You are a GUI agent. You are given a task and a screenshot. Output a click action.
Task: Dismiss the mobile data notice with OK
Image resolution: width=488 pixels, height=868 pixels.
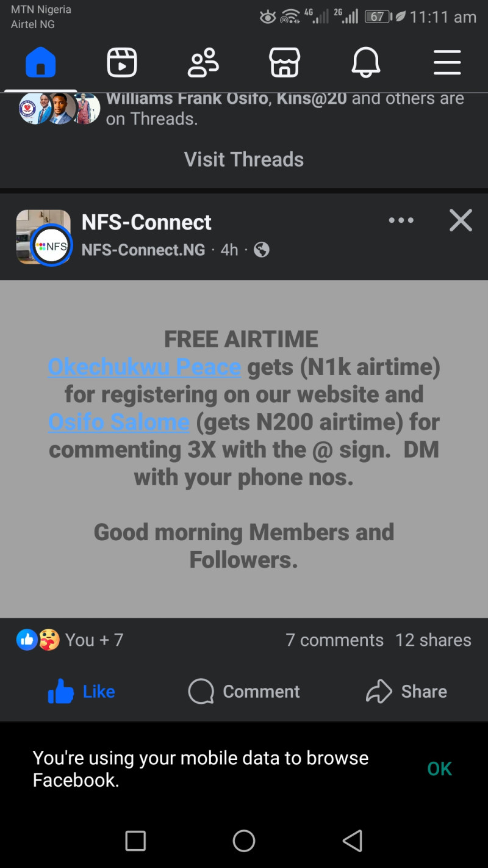click(439, 769)
